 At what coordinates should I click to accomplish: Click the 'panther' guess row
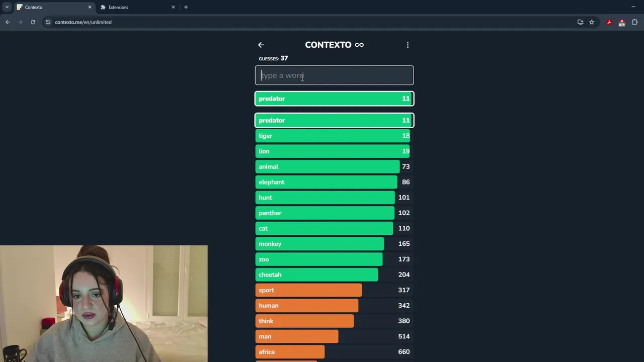[x=334, y=213]
